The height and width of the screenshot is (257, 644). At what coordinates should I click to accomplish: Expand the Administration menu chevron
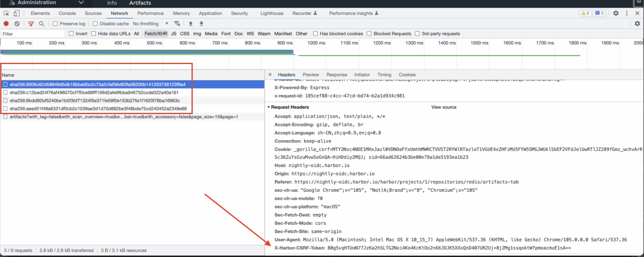[x=81, y=2]
